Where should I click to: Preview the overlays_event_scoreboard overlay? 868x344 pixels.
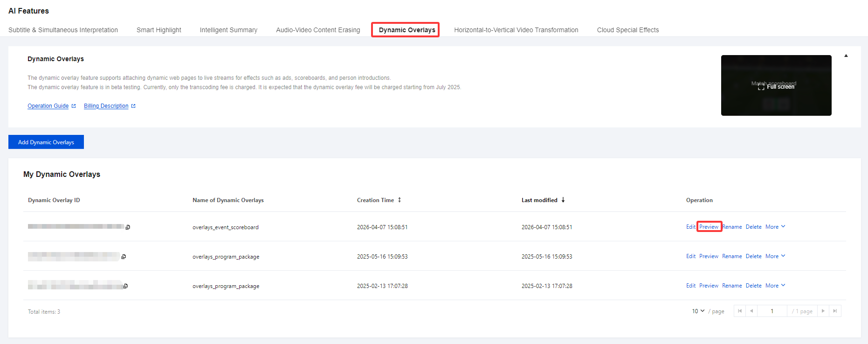pos(709,227)
